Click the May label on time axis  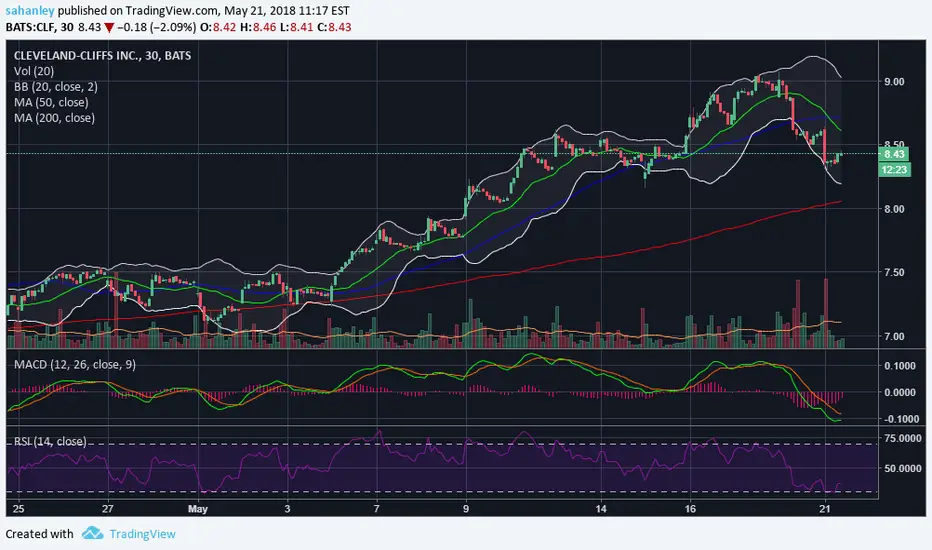click(x=197, y=509)
